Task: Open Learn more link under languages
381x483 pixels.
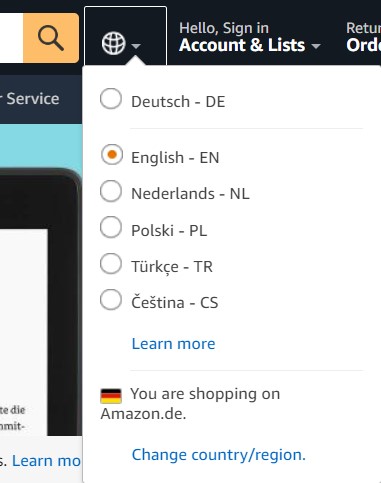Action: [x=173, y=344]
